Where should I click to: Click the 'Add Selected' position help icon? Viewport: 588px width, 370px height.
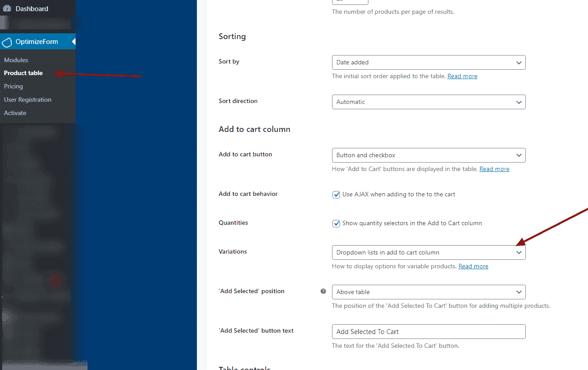tap(323, 291)
